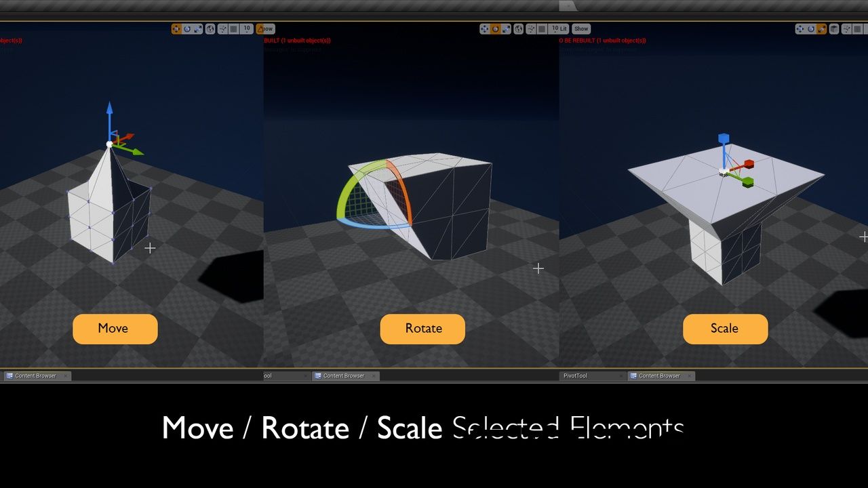Click translate icon in right viewport toolbar
The height and width of the screenshot is (488, 868).
coord(800,29)
